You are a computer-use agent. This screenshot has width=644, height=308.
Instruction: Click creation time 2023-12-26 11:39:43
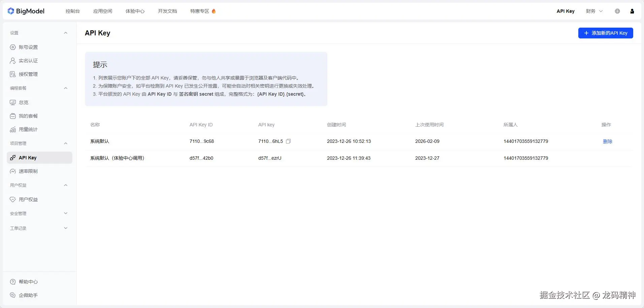[349, 158]
